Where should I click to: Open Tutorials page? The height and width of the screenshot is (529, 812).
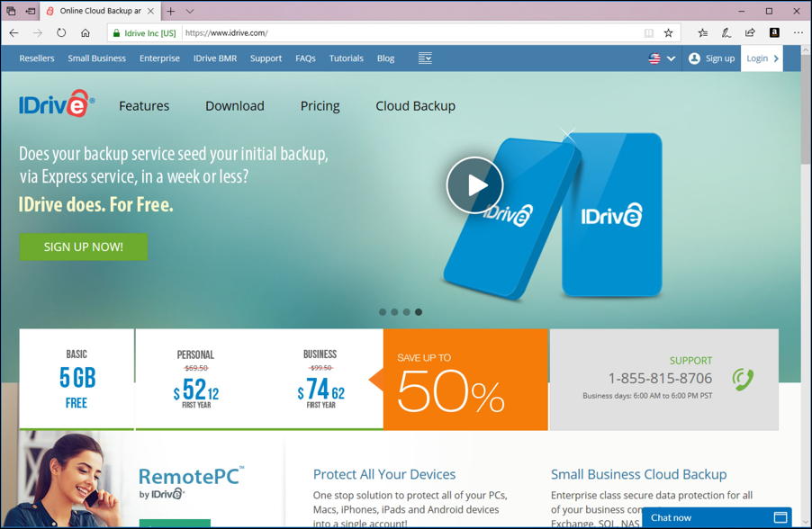pos(346,58)
